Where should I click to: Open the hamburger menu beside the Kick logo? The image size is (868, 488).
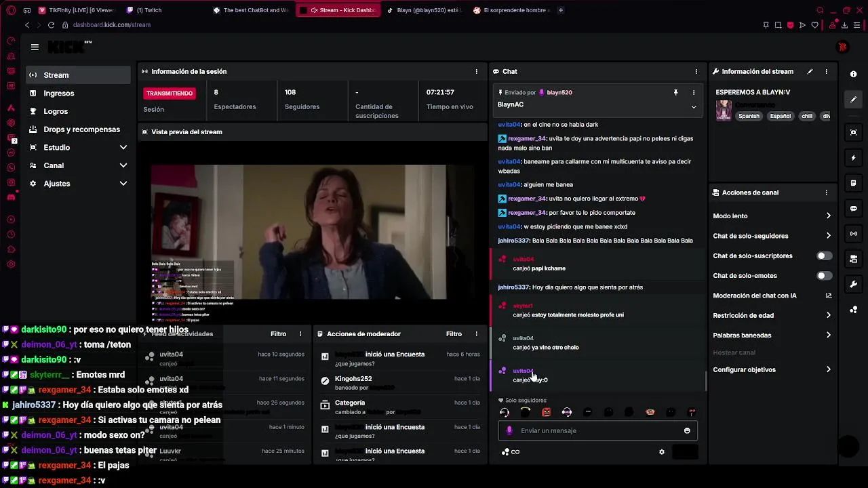tap(35, 47)
